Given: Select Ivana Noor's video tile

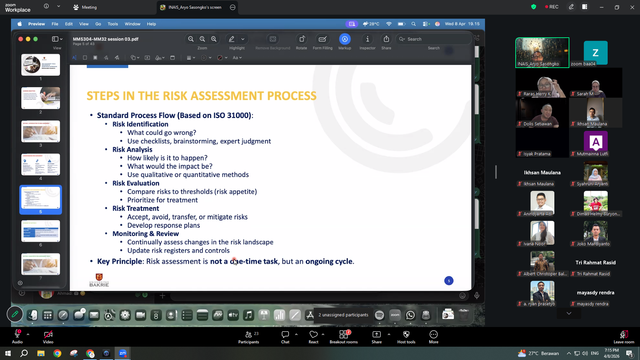Looking at the screenshot, I should pyautogui.click(x=542, y=233).
